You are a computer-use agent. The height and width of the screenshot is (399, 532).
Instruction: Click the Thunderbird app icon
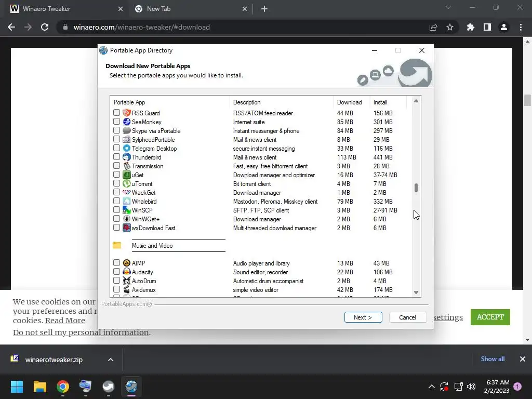[x=127, y=157]
